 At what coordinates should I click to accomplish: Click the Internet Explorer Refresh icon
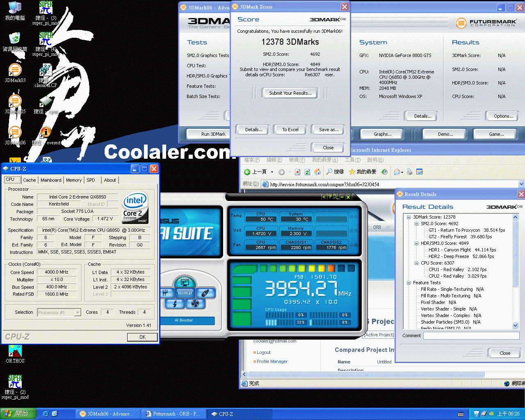(x=307, y=172)
